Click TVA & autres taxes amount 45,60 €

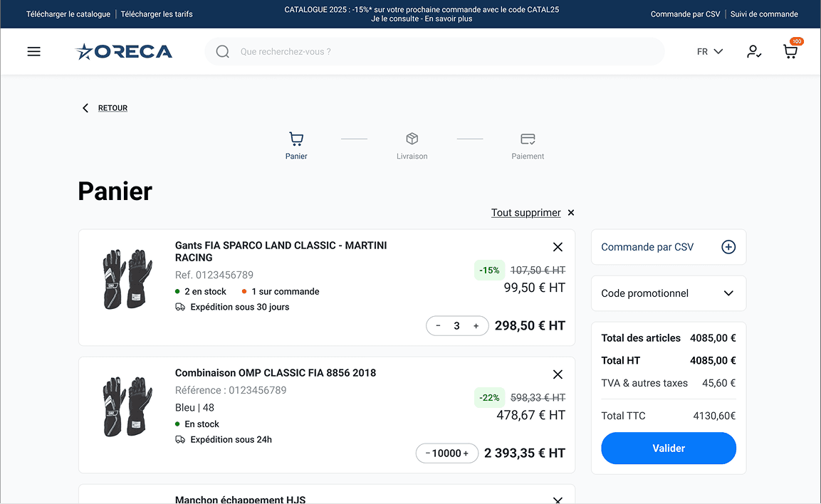[718, 382]
